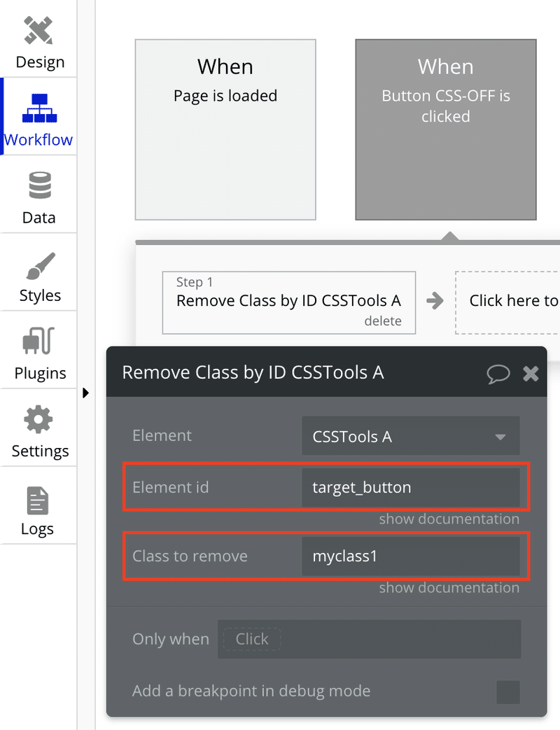Show documentation for Class to remove
Screen dimensions: 560x730
[x=449, y=587]
